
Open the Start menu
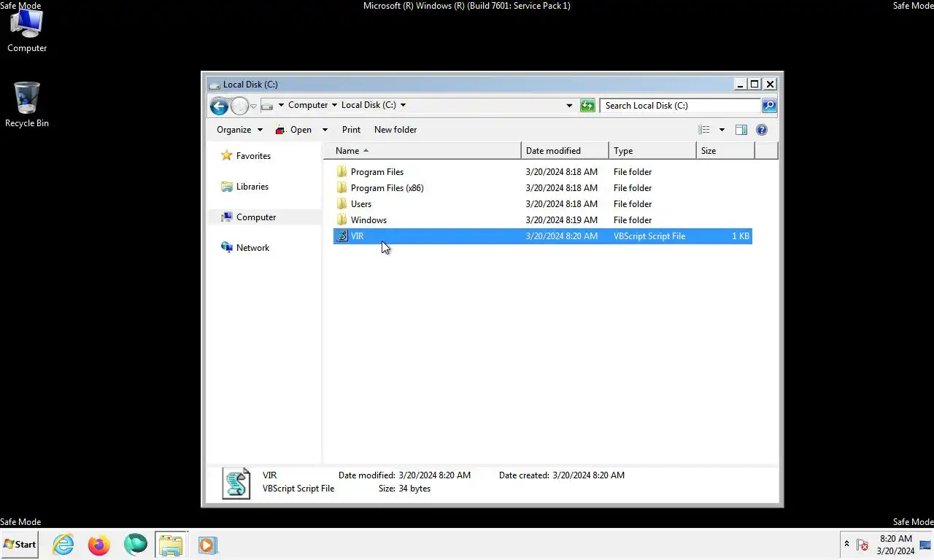point(20,545)
